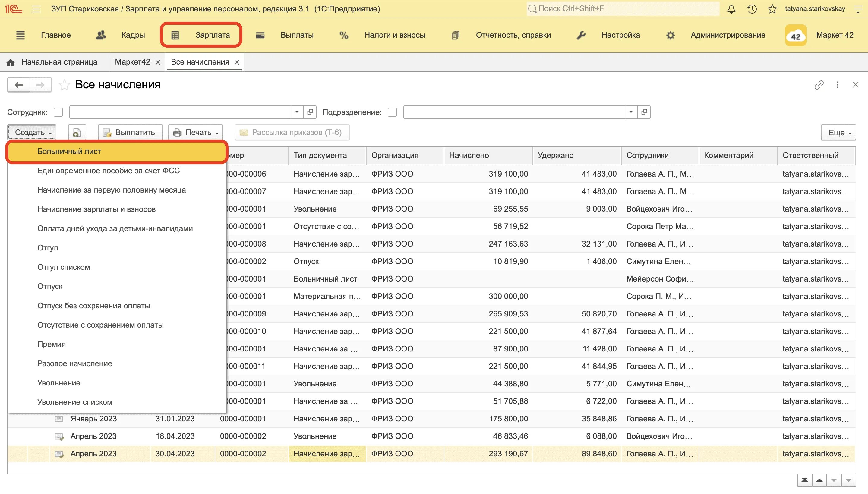Sort by the Удержано column header
This screenshot has width=868, height=494.
pyautogui.click(x=577, y=156)
